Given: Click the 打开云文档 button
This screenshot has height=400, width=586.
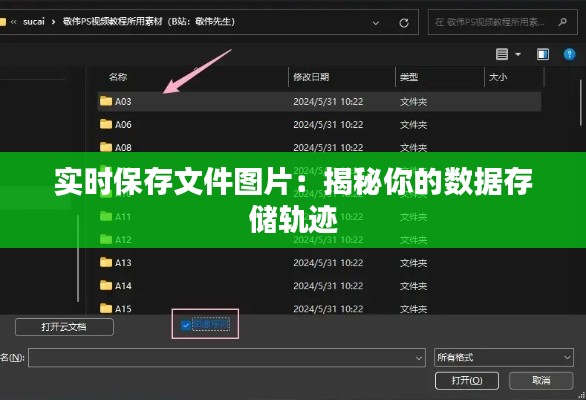Looking at the screenshot, I should coord(64,327).
